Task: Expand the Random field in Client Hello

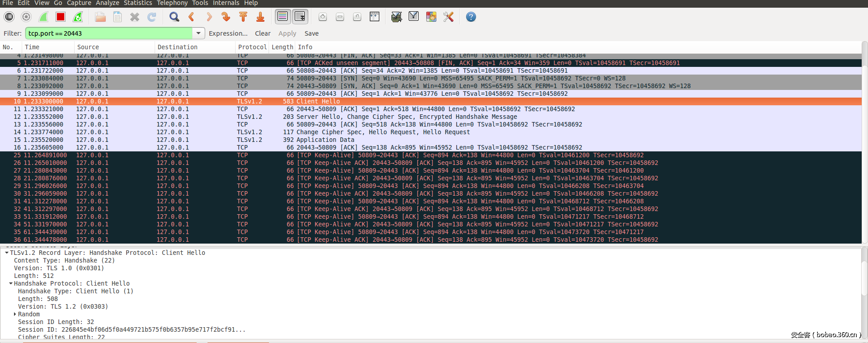Action: [x=15, y=314]
